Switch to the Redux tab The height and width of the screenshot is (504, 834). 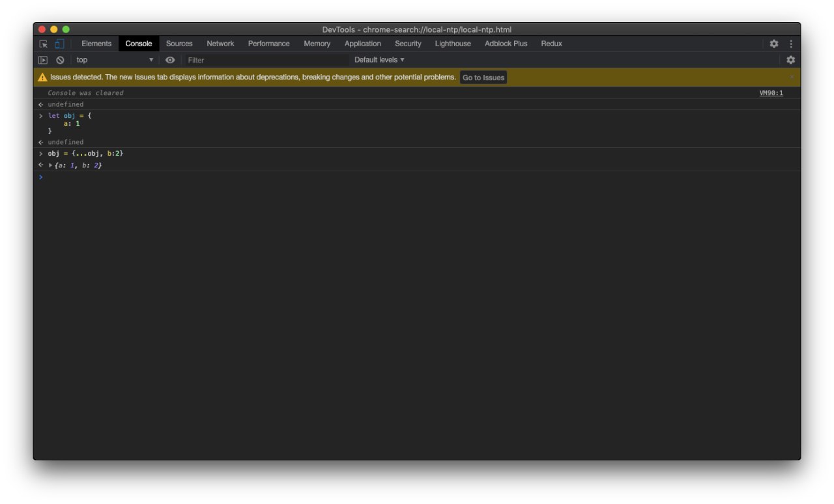coord(551,44)
